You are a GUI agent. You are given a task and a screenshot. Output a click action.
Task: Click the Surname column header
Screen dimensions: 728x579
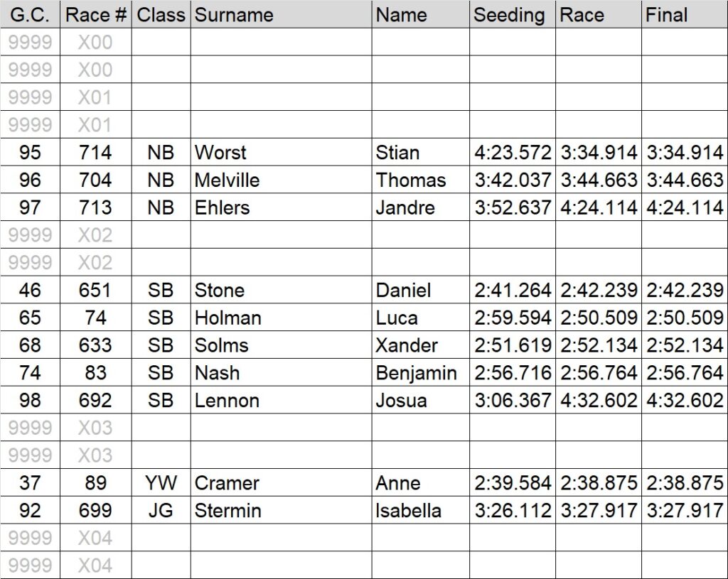pos(281,14)
